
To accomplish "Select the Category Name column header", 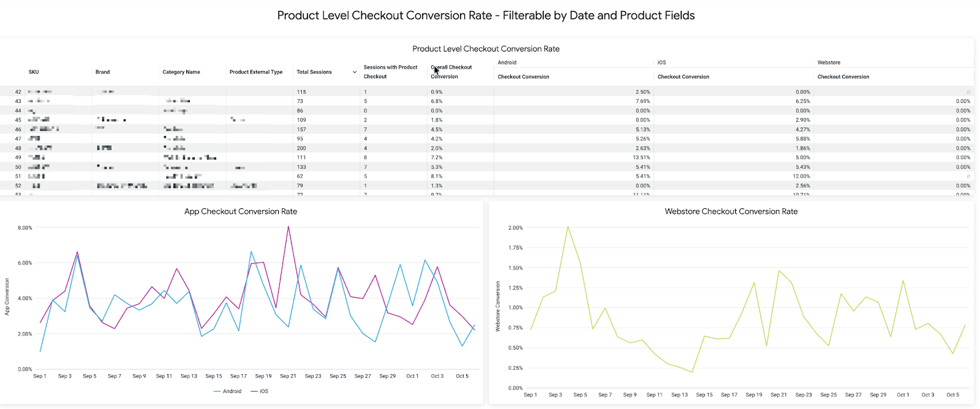I will tap(181, 72).
